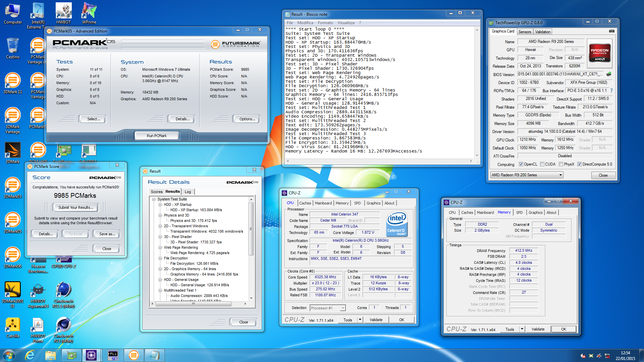Open the 3DMark03 desktop shortcut
The width and height of the screenshot is (644, 362).
coord(13,188)
